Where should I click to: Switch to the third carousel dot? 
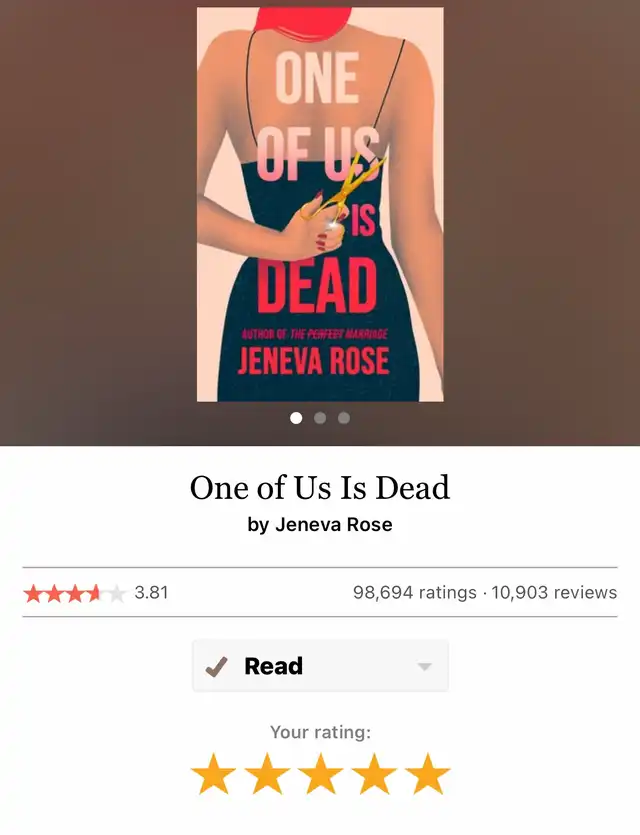(344, 418)
